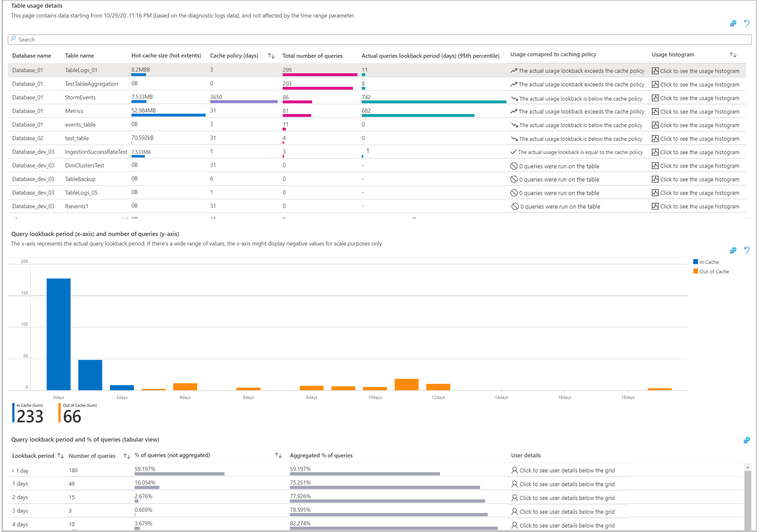
Task: Click user details link for the 2 days row
Action: coord(567,498)
